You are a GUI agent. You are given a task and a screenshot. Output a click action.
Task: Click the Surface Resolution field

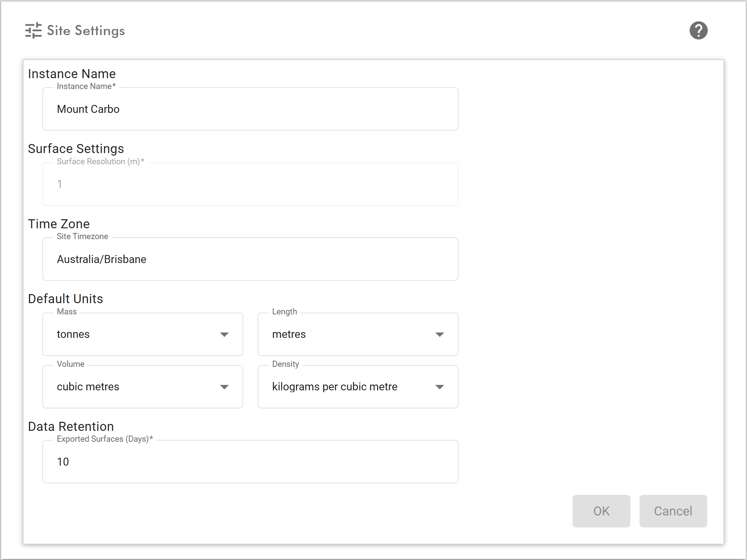(x=250, y=184)
